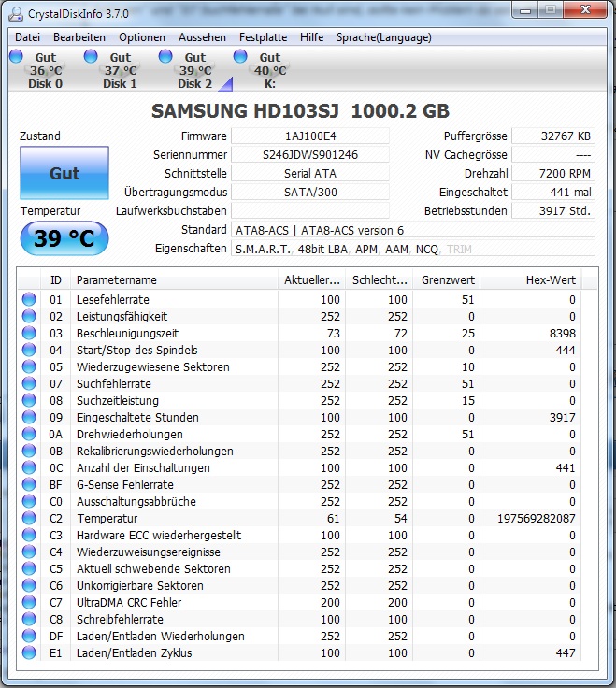Click the 39 °C temperature indicator
The image size is (616, 688).
tap(64, 238)
